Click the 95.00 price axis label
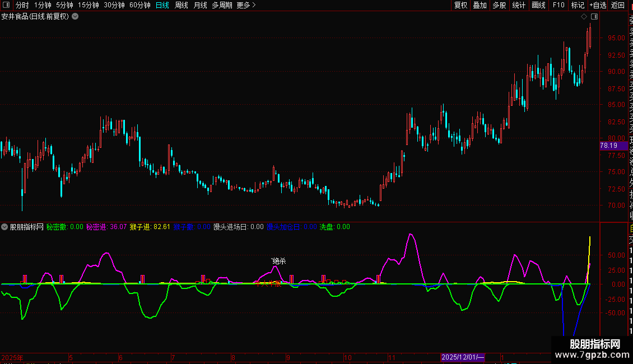This screenshot has width=633, height=364. coord(616,38)
